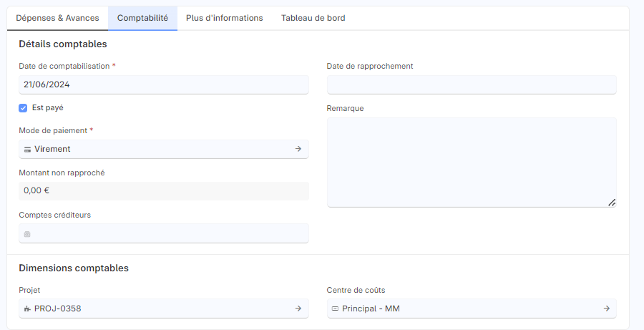Click the Montant non rapproché value field
Image resolution: width=644 pixels, height=330 pixels.
tap(163, 191)
